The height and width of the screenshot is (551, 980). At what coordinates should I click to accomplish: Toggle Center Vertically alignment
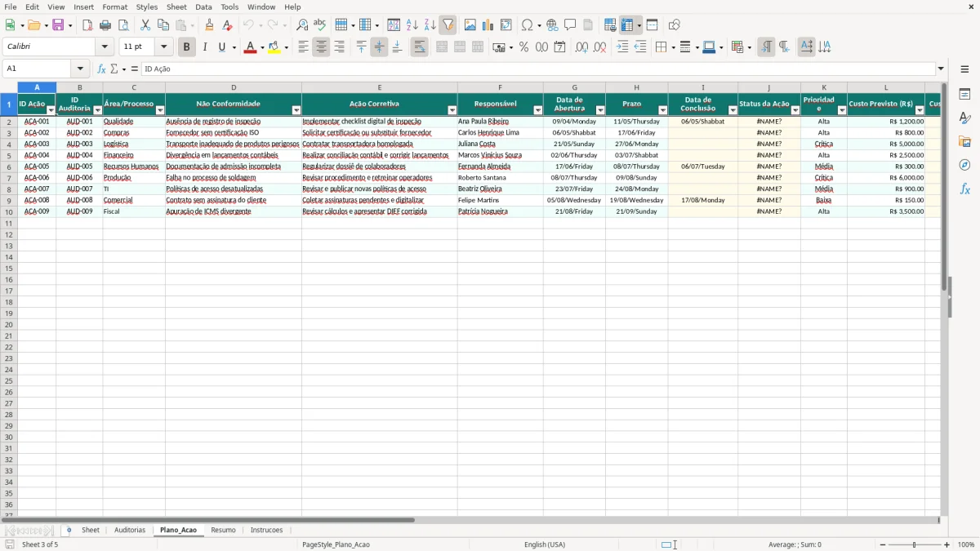(379, 47)
